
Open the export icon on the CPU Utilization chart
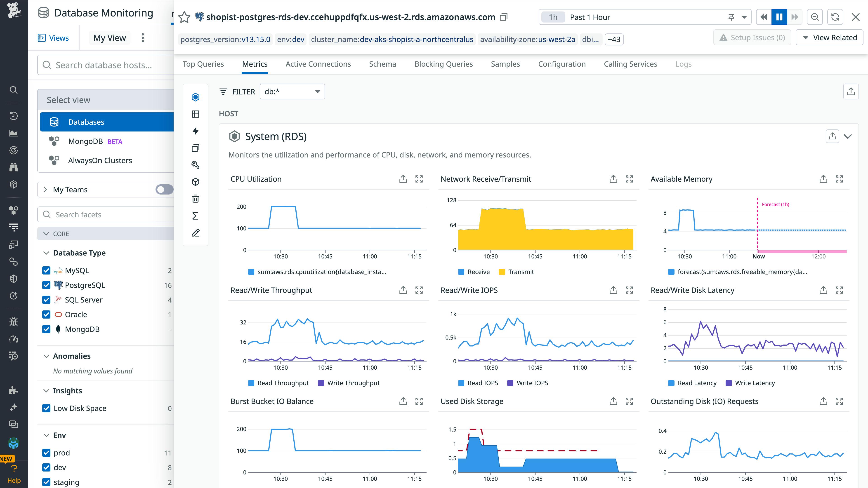click(403, 179)
